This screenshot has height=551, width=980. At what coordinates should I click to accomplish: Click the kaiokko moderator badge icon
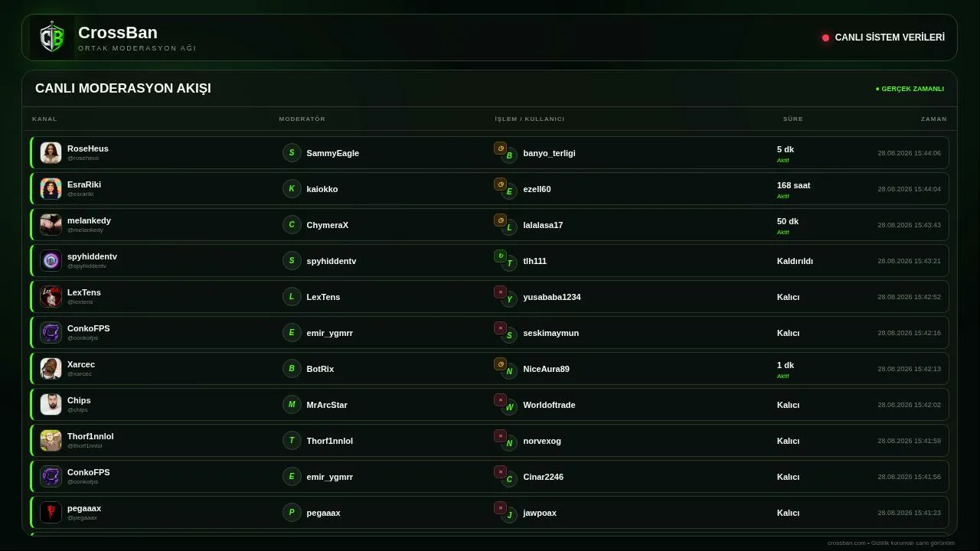click(x=292, y=189)
